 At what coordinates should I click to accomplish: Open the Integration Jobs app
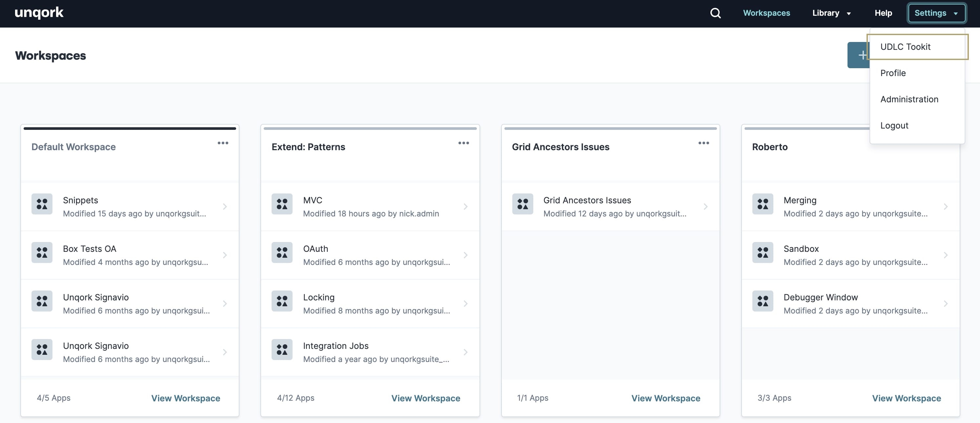[370, 352]
